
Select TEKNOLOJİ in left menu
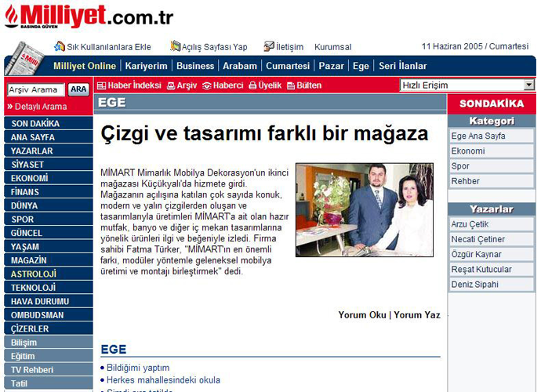click(x=49, y=288)
